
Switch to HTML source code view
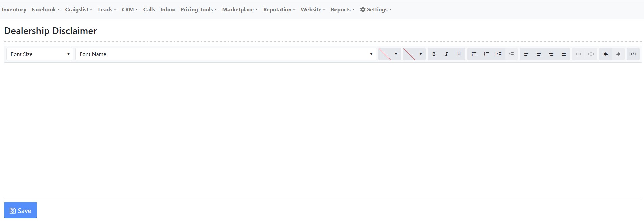[633, 54]
